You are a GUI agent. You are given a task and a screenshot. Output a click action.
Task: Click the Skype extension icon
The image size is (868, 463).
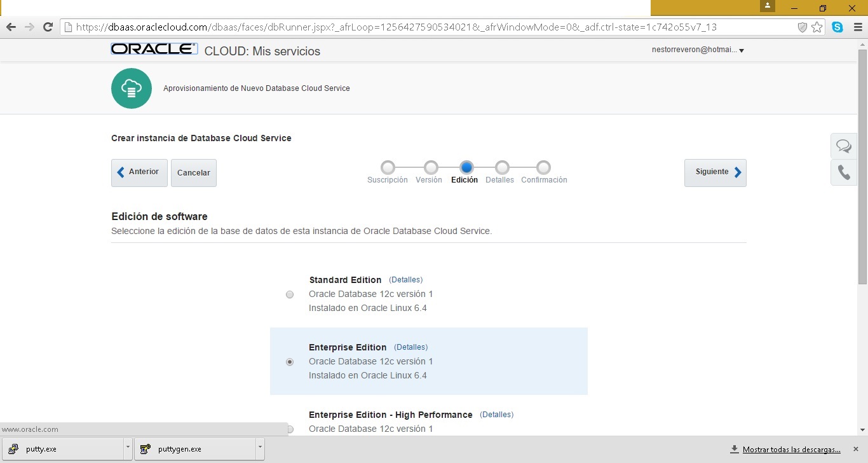point(837,27)
